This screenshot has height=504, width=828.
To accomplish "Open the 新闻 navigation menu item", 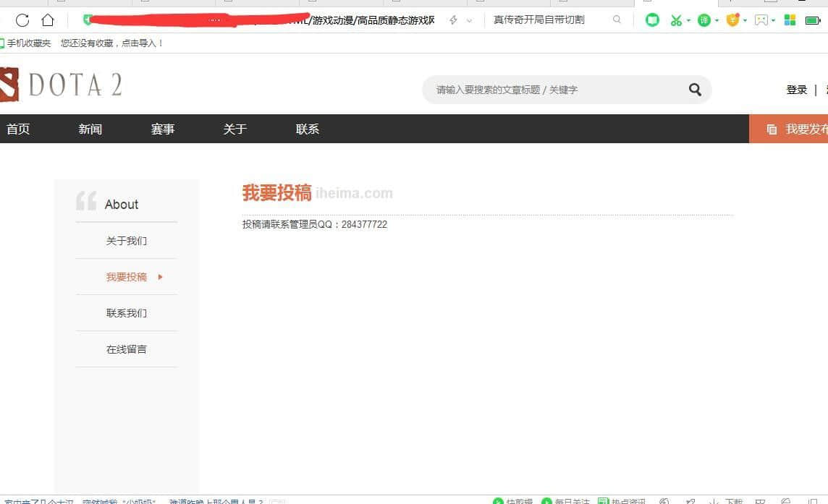I will (90, 129).
